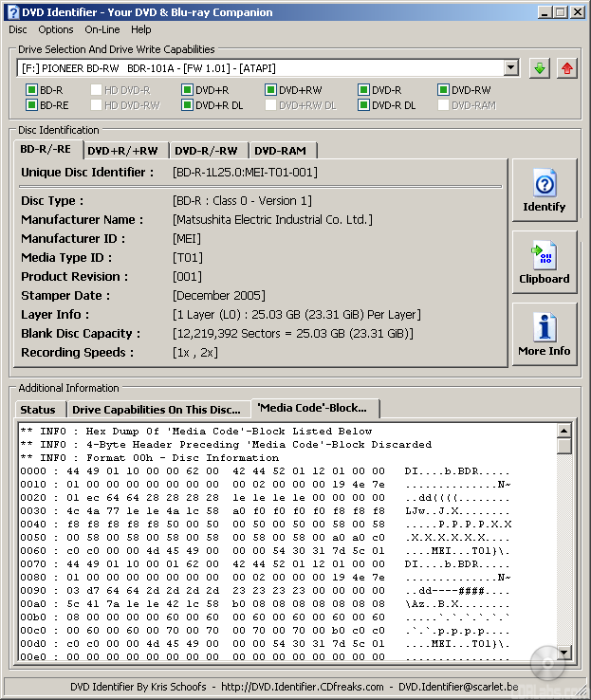Copy disc info with Clipboard button
591x700 pixels.
tap(544, 263)
